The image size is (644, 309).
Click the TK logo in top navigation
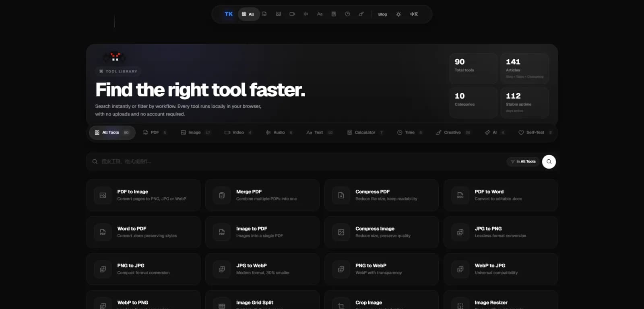coord(229,14)
